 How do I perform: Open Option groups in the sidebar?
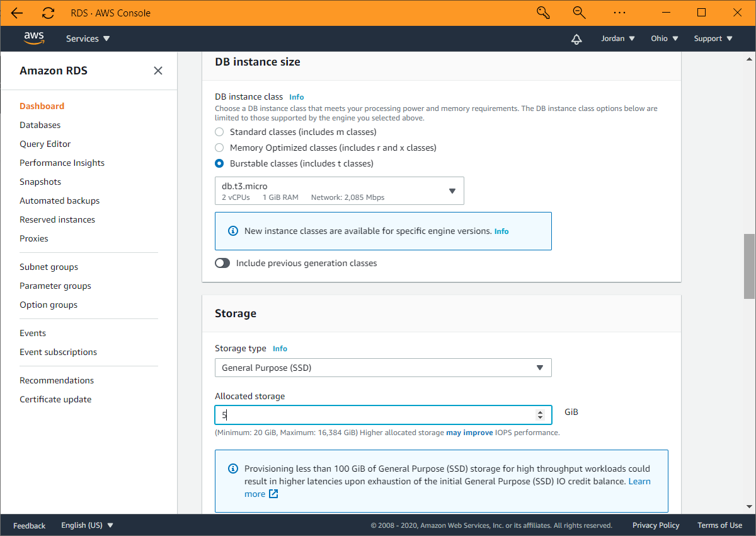(49, 305)
